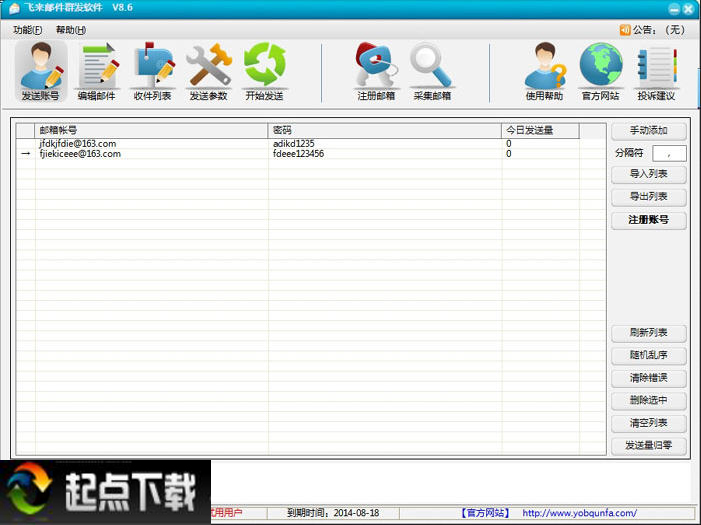701x525 pixels.
Task: Click the 开始发送 start sending icon
Action: click(264, 71)
